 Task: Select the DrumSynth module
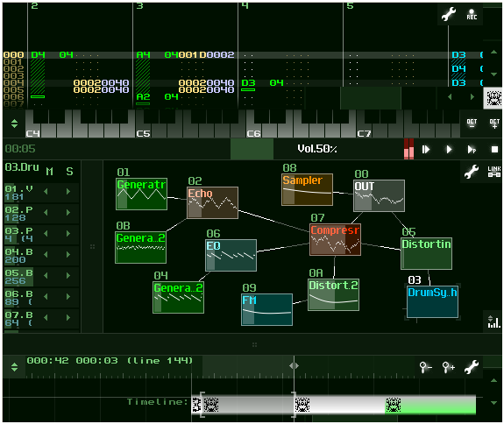(x=432, y=302)
